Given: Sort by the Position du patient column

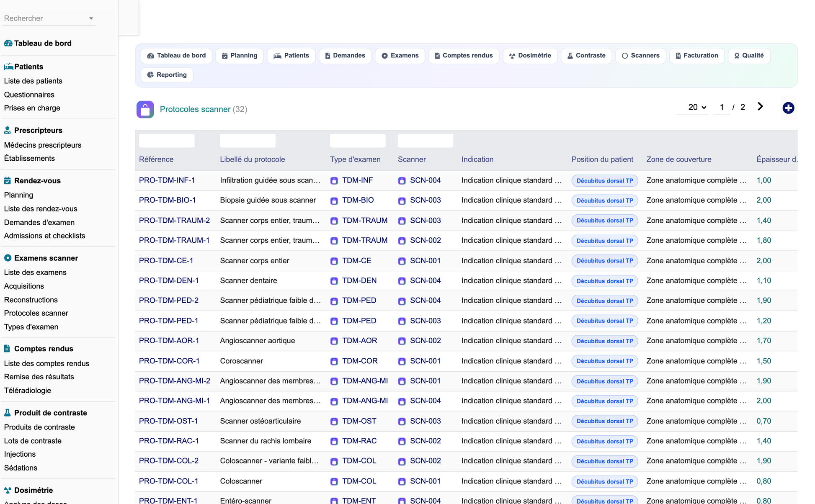Looking at the screenshot, I should pos(602,159).
